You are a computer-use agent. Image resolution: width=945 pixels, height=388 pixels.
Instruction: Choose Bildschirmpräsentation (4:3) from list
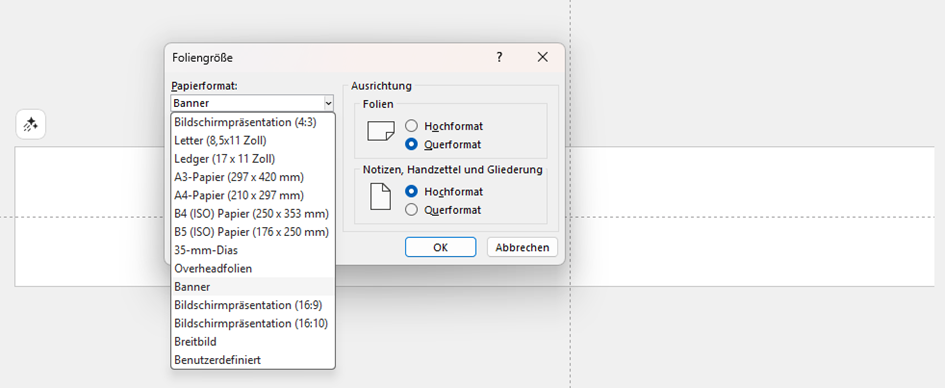[253, 122]
